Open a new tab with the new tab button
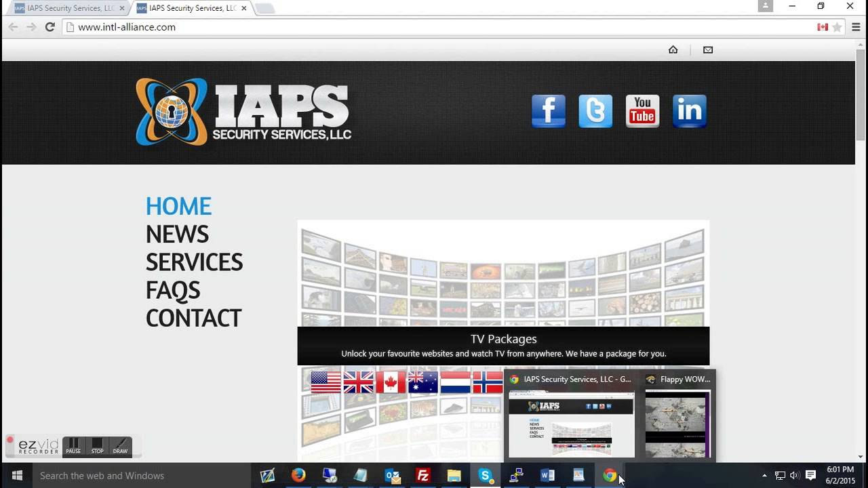The image size is (868, 488). tap(264, 9)
